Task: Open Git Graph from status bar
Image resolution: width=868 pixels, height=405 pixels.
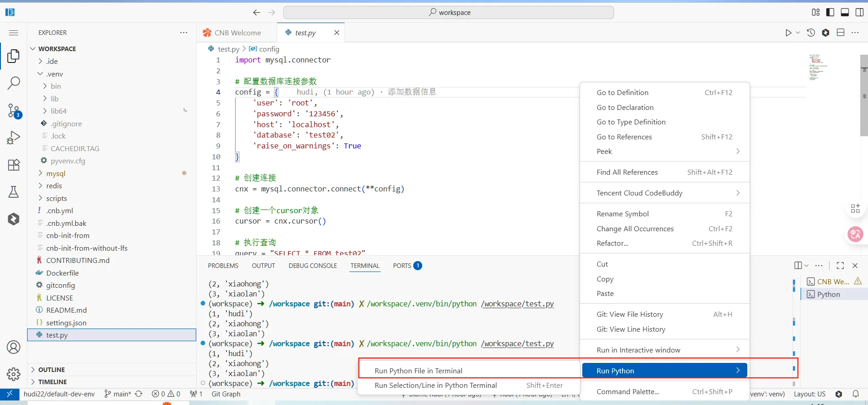Action: pyautogui.click(x=226, y=394)
